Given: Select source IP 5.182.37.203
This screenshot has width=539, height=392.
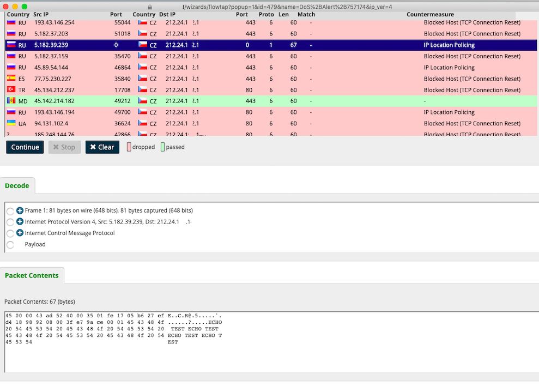Looking at the screenshot, I should [51, 34].
